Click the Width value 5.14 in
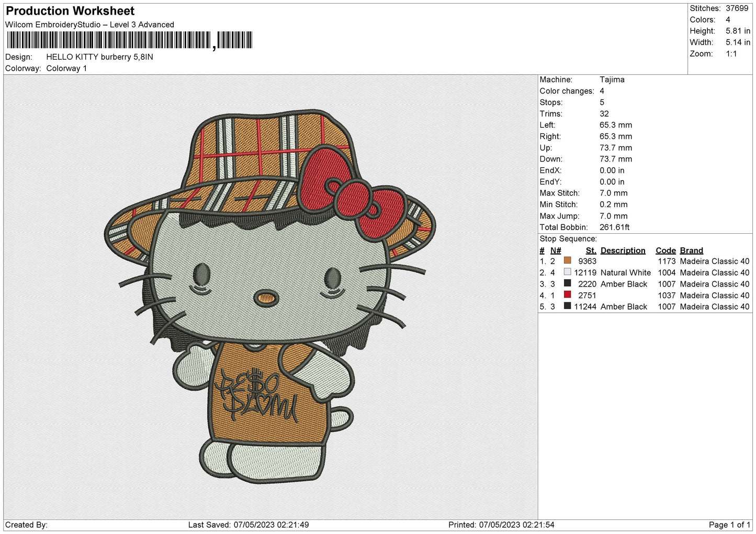Image resolution: width=756 pixels, height=534 pixels. click(x=738, y=42)
